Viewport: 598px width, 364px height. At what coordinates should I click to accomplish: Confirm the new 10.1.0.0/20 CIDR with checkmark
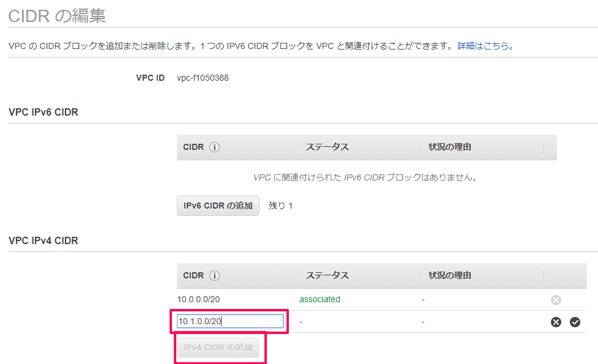(575, 322)
